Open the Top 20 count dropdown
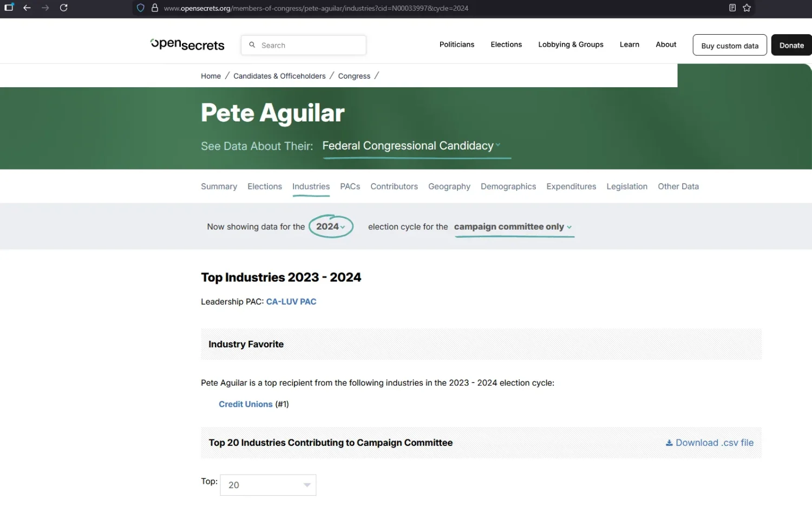The width and height of the screenshot is (812, 505). pos(268,485)
